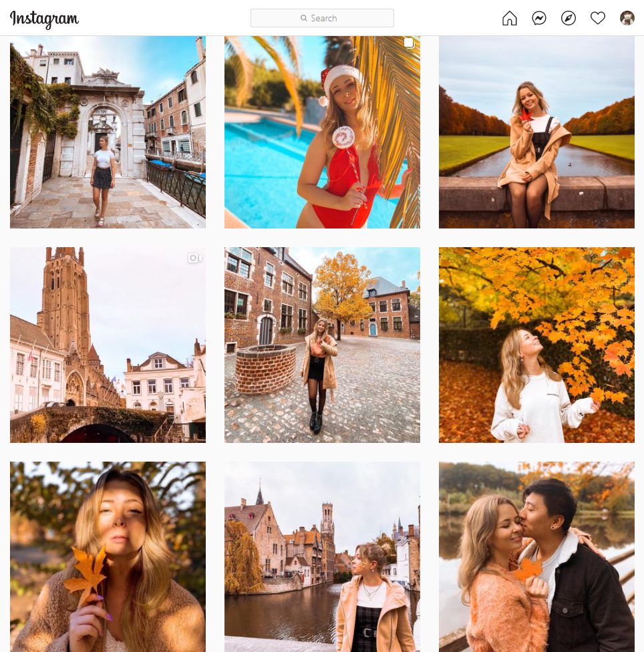The image size is (644, 652).
Task: Open Bruges canal belfry view post
Action: tap(322, 556)
